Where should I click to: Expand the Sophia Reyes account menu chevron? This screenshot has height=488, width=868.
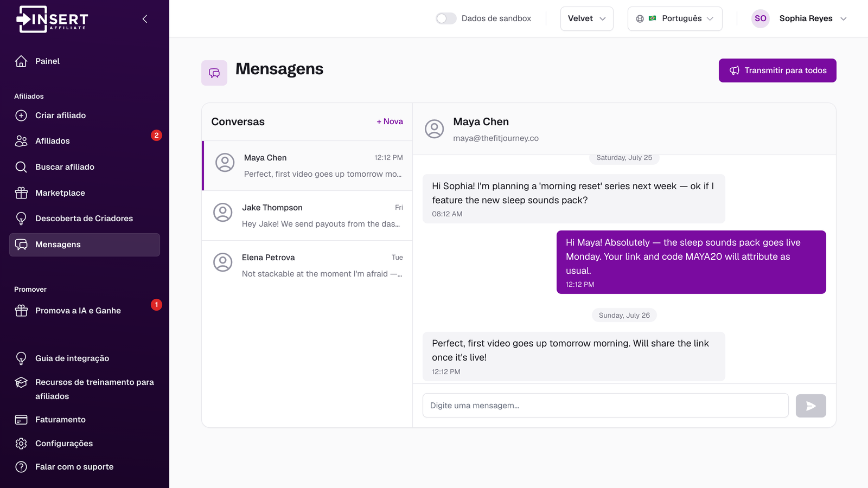click(x=843, y=18)
